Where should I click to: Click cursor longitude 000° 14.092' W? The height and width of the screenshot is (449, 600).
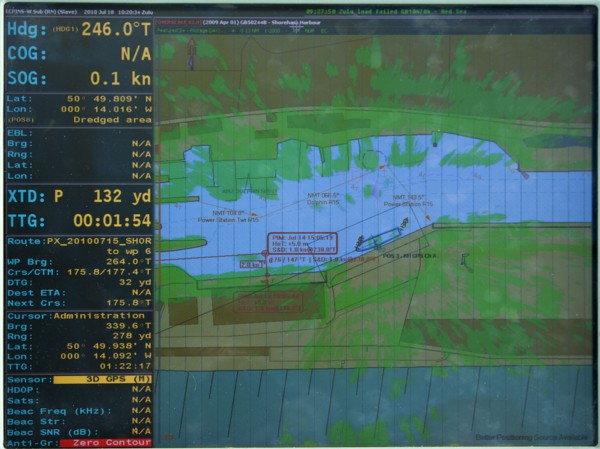[x=106, y=356]
